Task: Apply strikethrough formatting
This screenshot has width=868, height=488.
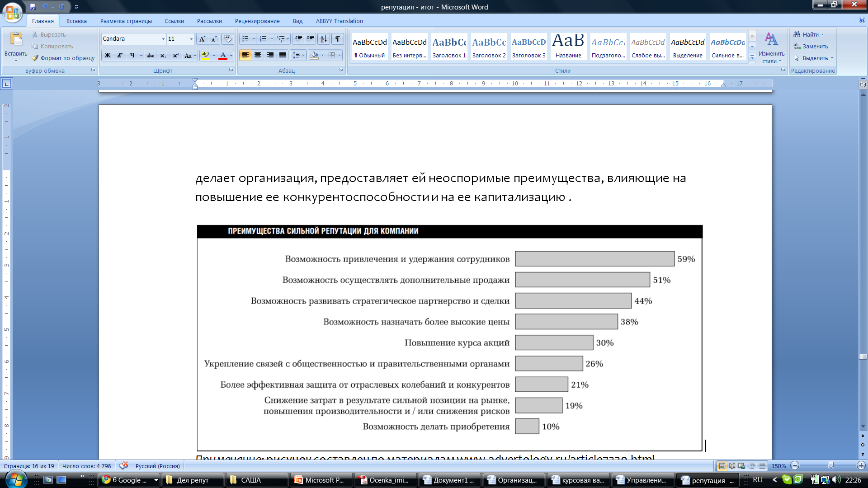Action: (x=151, y=56)
